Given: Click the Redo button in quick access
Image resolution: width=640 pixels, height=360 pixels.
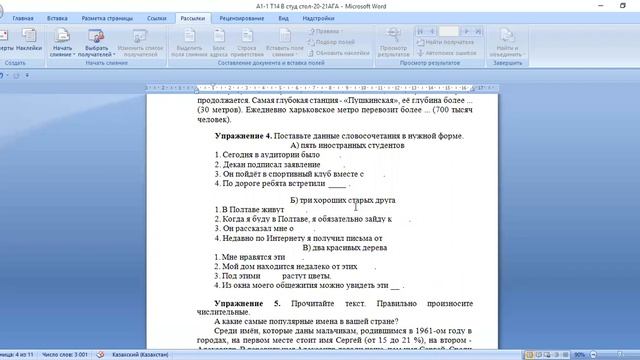Looking at the screenshot, I should click(16, 76).
